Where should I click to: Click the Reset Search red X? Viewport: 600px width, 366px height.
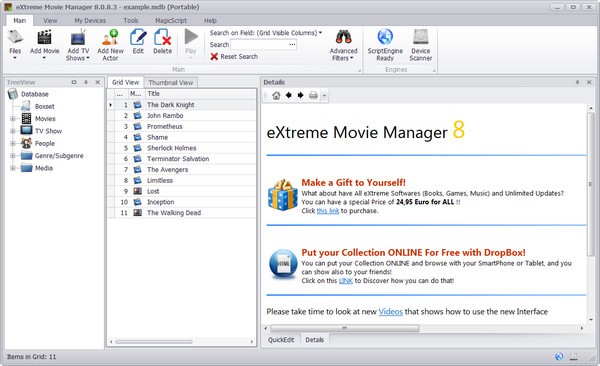click(214, 57)
